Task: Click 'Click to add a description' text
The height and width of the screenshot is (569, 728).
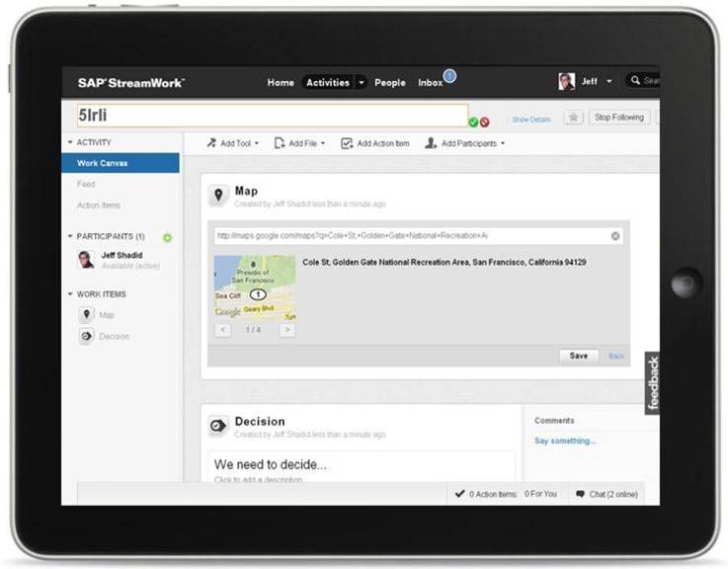Action: coord(258,479)
